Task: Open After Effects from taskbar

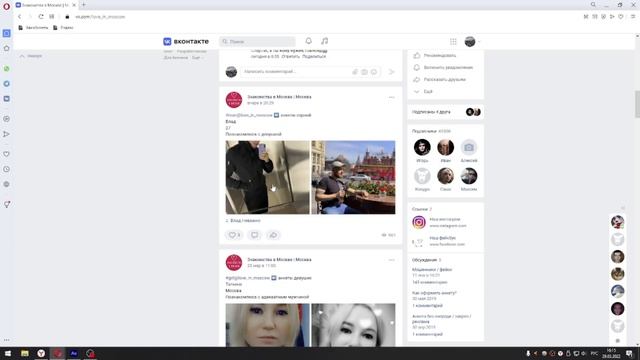Action: (74, 353)
